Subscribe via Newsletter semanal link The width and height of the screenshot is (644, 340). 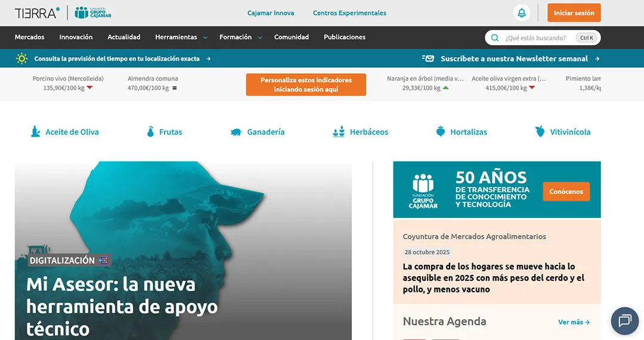click(x=514, y=58)
